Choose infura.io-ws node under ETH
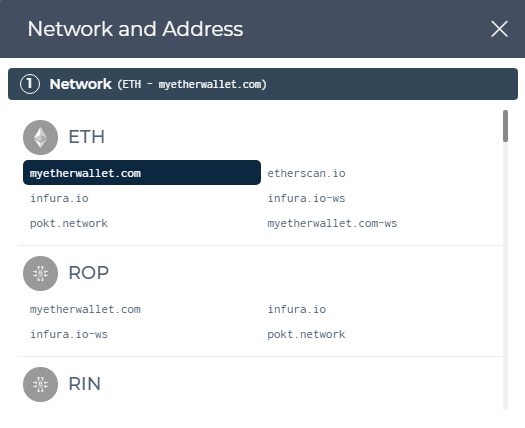Viewport: 525px width, 428px height. pos(306,198)
